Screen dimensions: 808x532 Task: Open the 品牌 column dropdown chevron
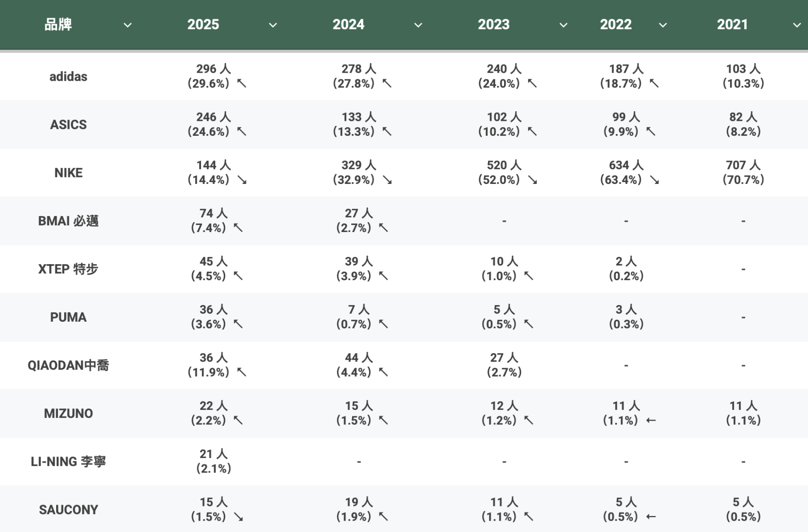coord(127,25)
